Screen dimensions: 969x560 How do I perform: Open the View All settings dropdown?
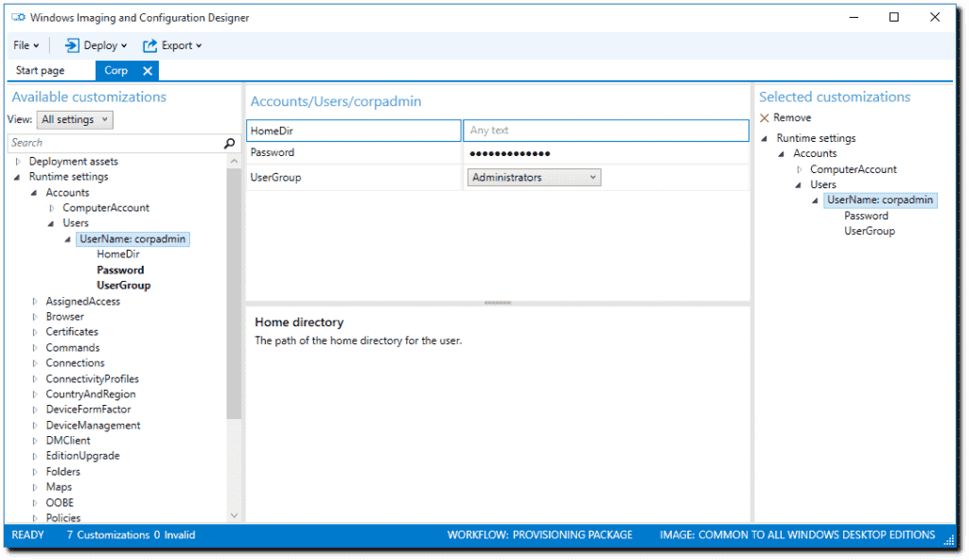tap(75, 119)
